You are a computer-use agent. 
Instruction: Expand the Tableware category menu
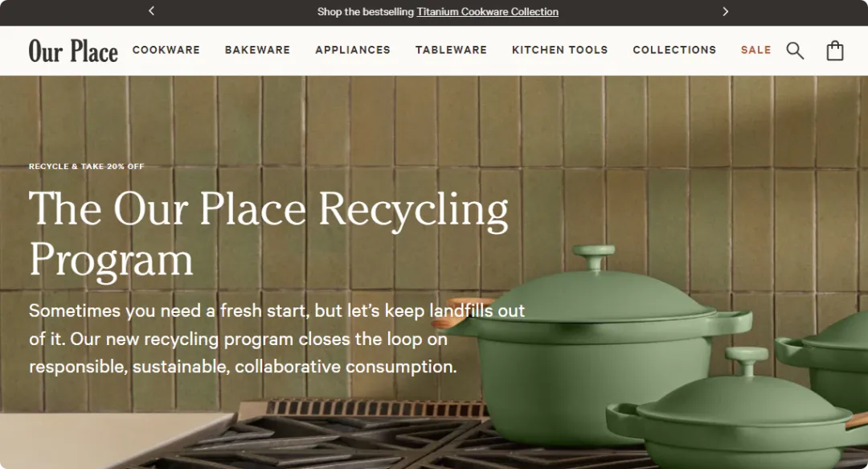(451, 50)
